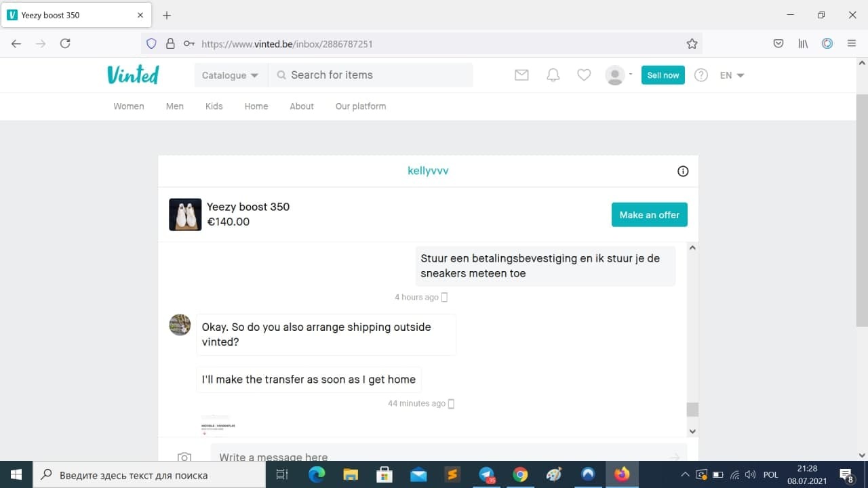
Task: Focus the Search for items field
Action: (x=371, y=75)
